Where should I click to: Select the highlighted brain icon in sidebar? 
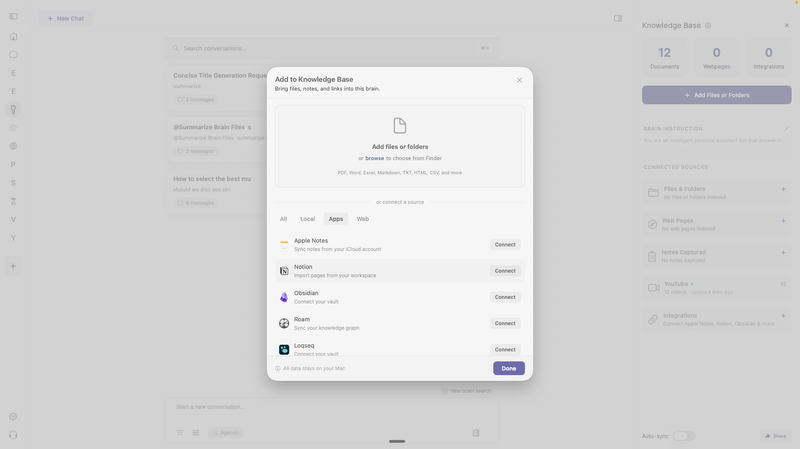13,109
